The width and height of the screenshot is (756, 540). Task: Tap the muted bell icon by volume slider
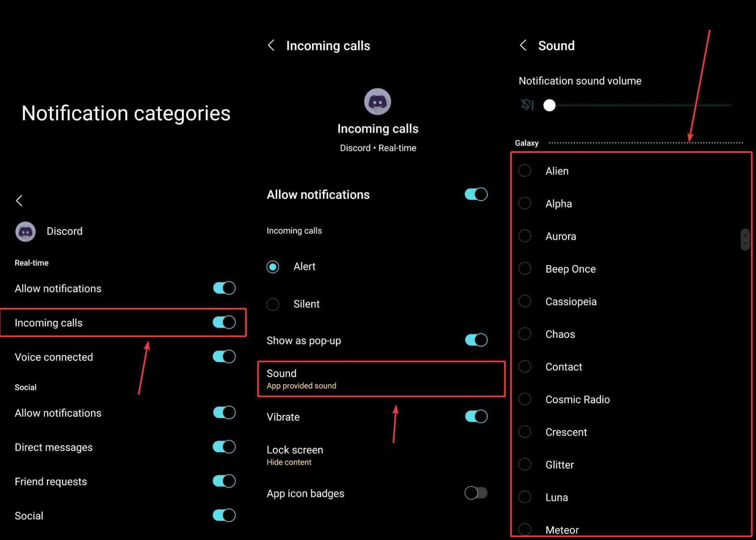pyautogui.click(x=527, y=105)
